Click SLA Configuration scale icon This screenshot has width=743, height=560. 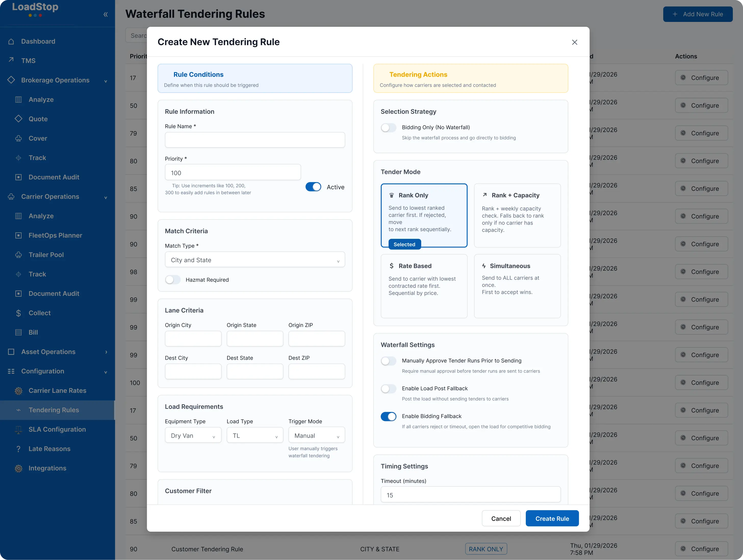[x=18, y=430]
